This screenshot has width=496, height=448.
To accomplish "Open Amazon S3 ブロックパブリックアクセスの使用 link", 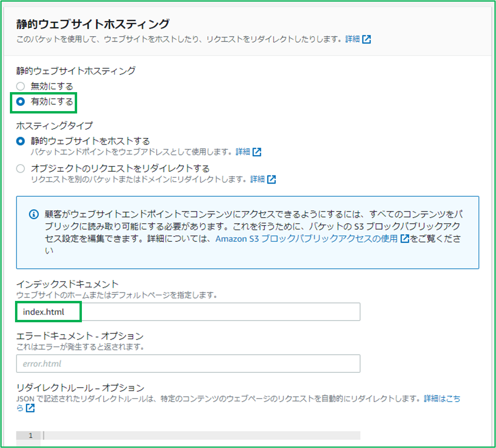I will (307, 238).
